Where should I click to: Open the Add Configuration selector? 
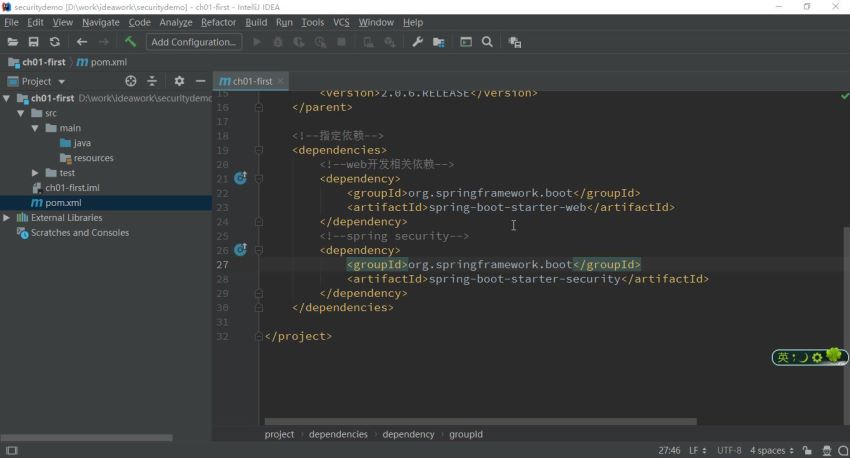pyautogui.click(x=194, y=42)
